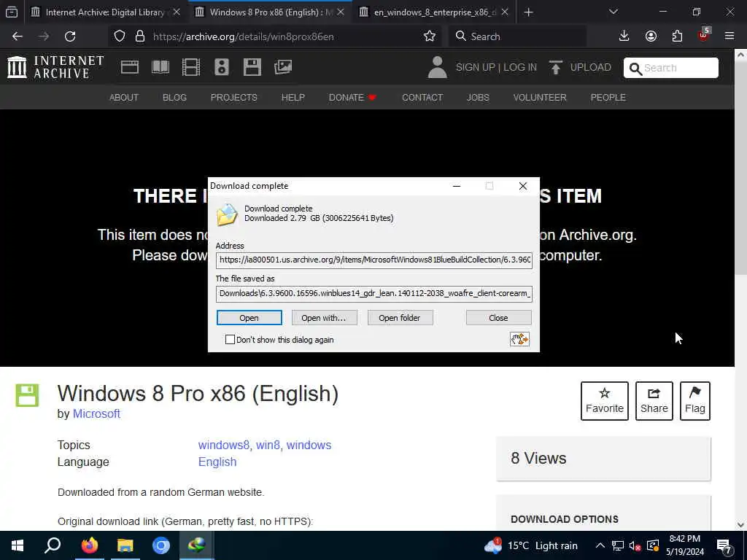The image size is (747, 560).
Task: Open File Explorer from the taskbar
Action: click(x=125, y=545)
